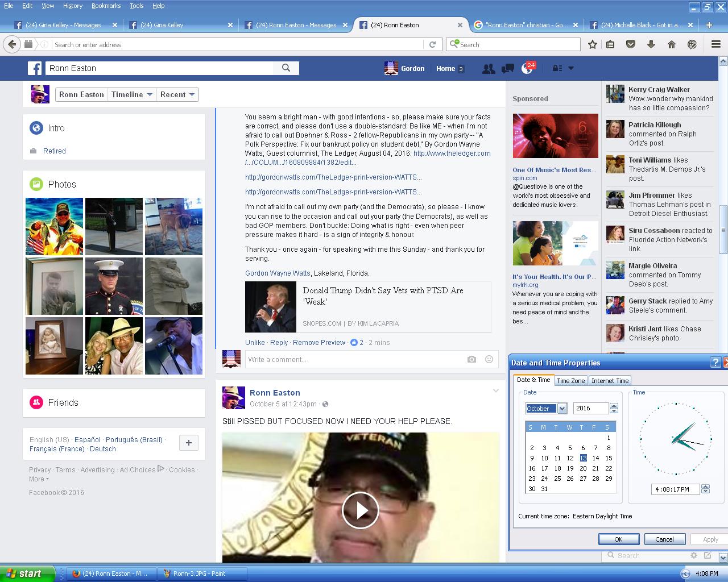The height and width of the screenshot is (582, 728).
Task: Click the Windows start button
Action: pyautogui.click(x=27, y=573)
